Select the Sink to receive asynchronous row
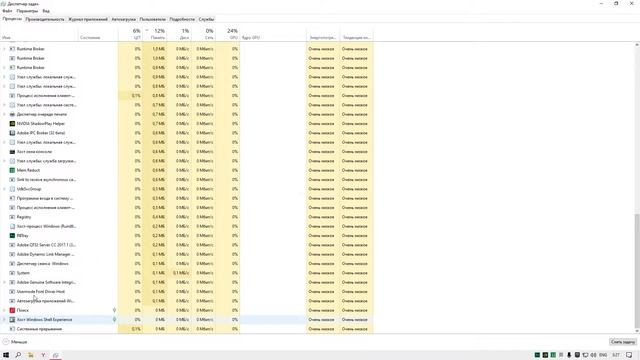Viewport: 640px width, 360px height. coord(187,180)
